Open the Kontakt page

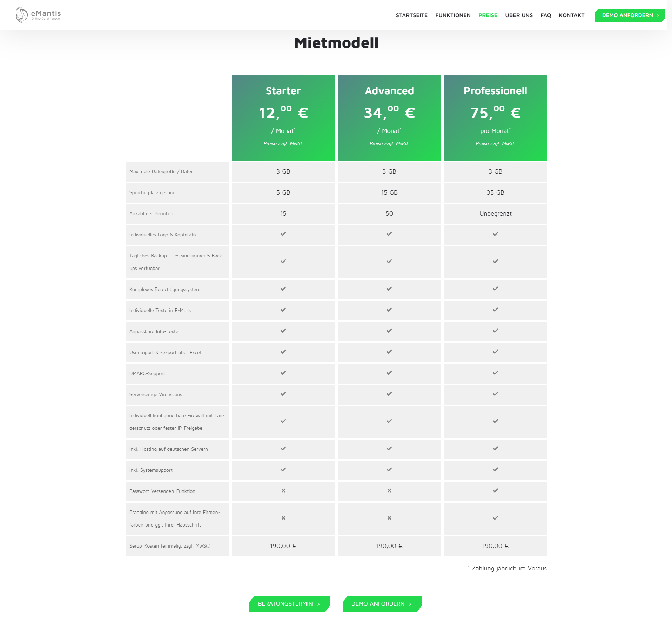tap(571, 15)
